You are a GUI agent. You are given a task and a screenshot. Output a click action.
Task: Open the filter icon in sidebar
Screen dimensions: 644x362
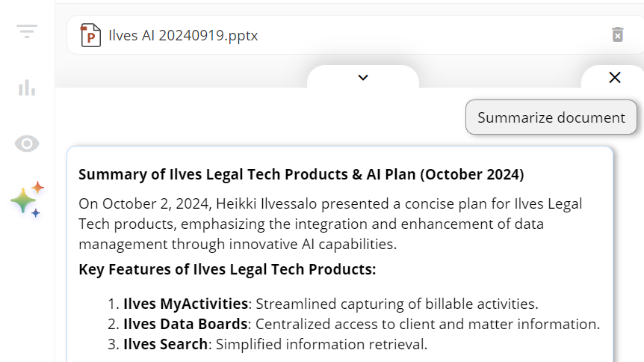pyautogui.click(x=27, y=31)
